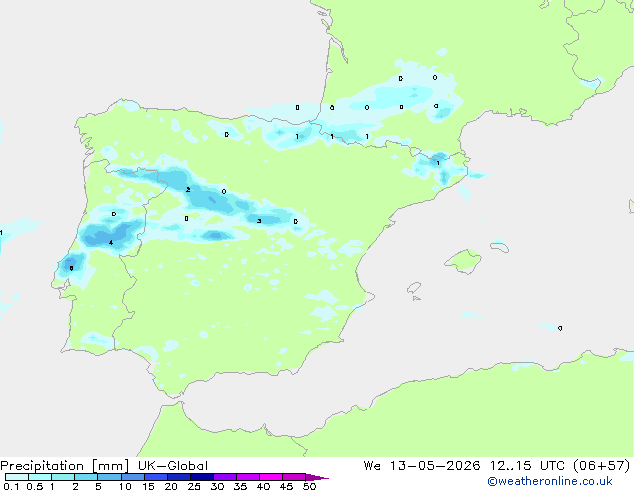This screenshot has height=490, width=634.
Task: Click the '(06+57)' forecast run text
Action: (x=602, y=466)
